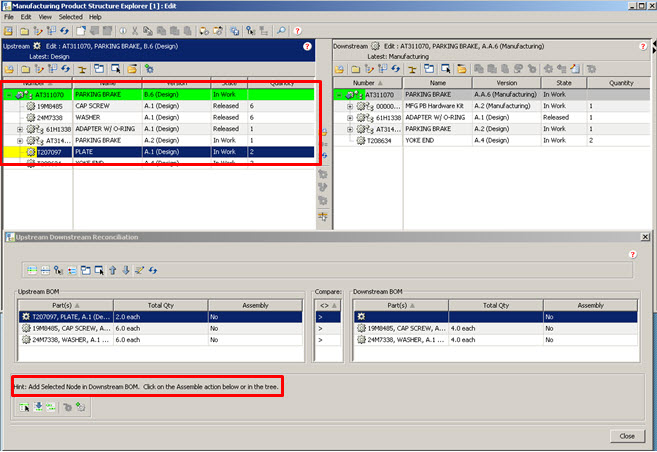Click the blue down-arrow Assemble icon below the hint
Screen dimensions: 657x452
tap(38, 407)
